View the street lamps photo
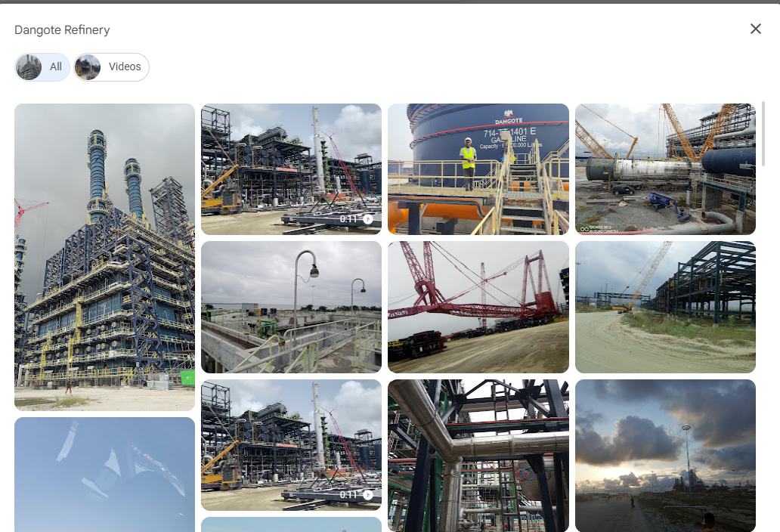 (291, 307)
